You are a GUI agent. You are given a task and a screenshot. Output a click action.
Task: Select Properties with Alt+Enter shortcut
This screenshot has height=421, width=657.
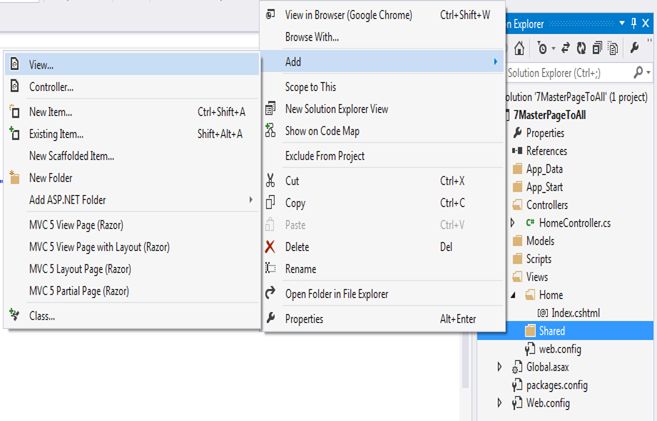[383, 319]
